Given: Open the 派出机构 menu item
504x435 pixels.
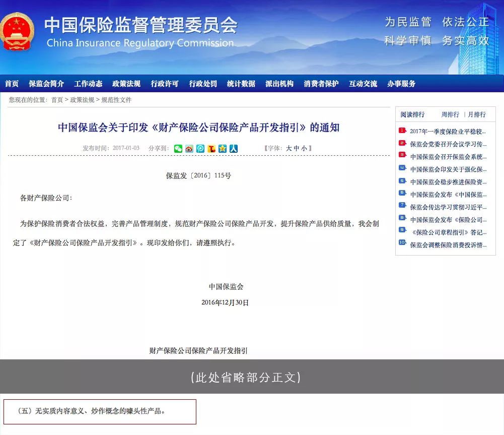Looking at the screenshot, I should [x=279, y=84].
